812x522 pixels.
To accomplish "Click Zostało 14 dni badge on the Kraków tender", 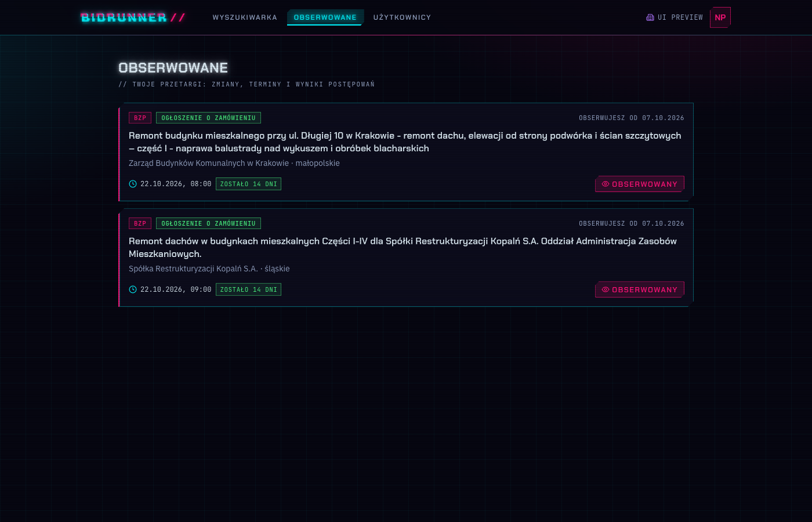I will 248,184.
